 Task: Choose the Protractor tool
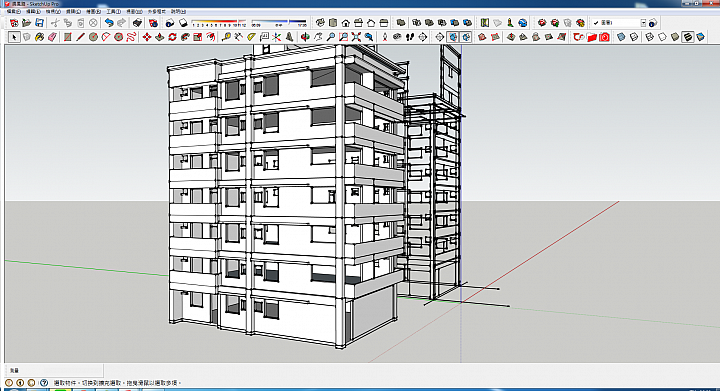pos(251,37)
